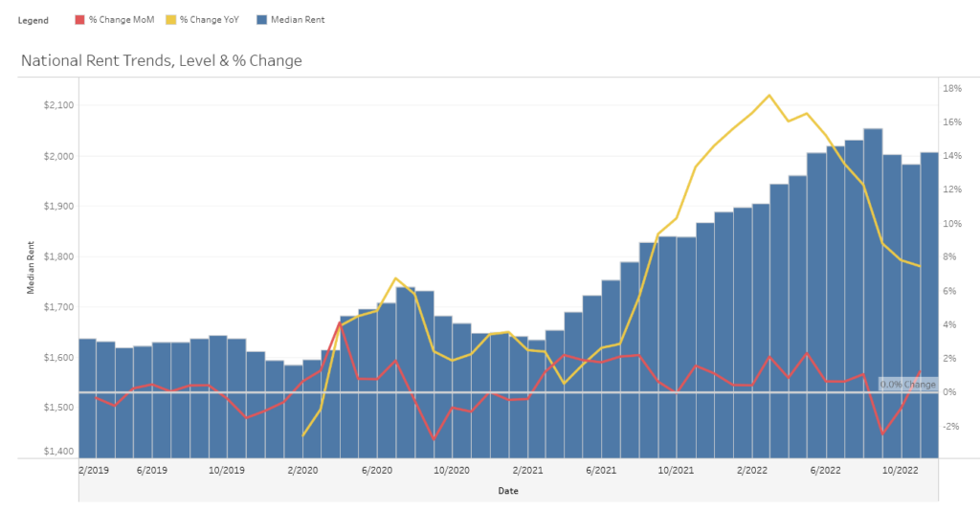Viewport: 980px width, 510px height.
Task: Click the '0.0% Change' reference line label
Action: coord(907,385)
